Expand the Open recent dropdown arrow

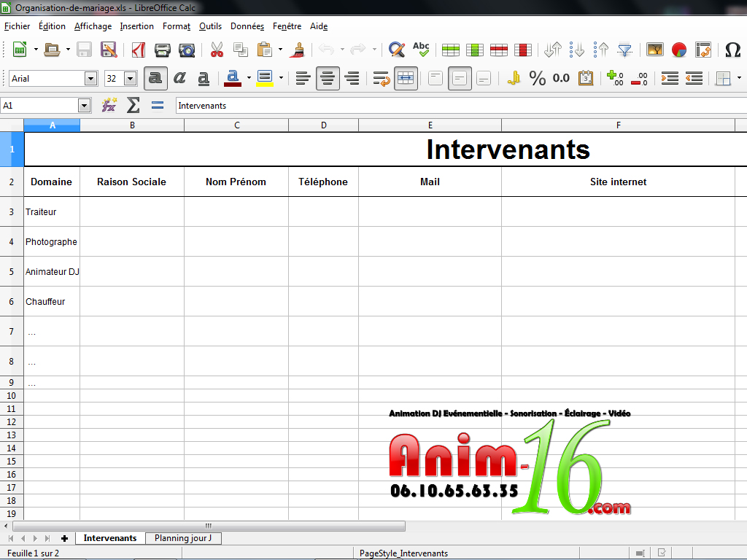pos(68,50)
